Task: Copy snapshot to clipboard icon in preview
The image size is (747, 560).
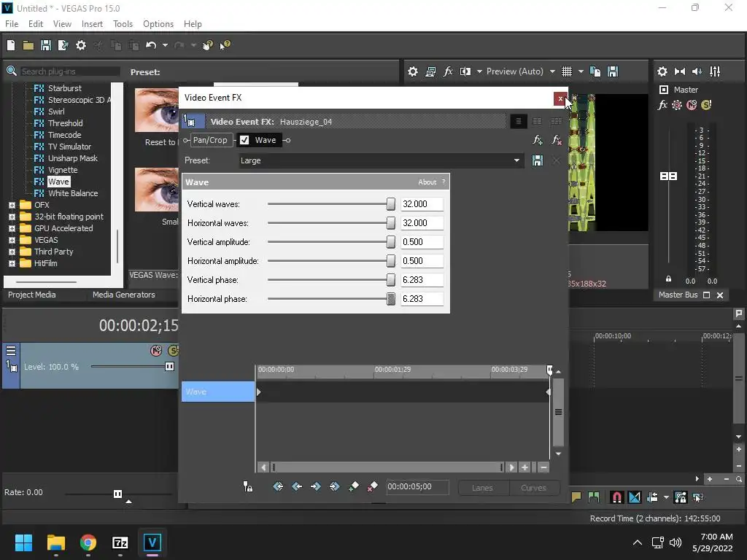Action: pyautogui.click(x=595, y=71)
